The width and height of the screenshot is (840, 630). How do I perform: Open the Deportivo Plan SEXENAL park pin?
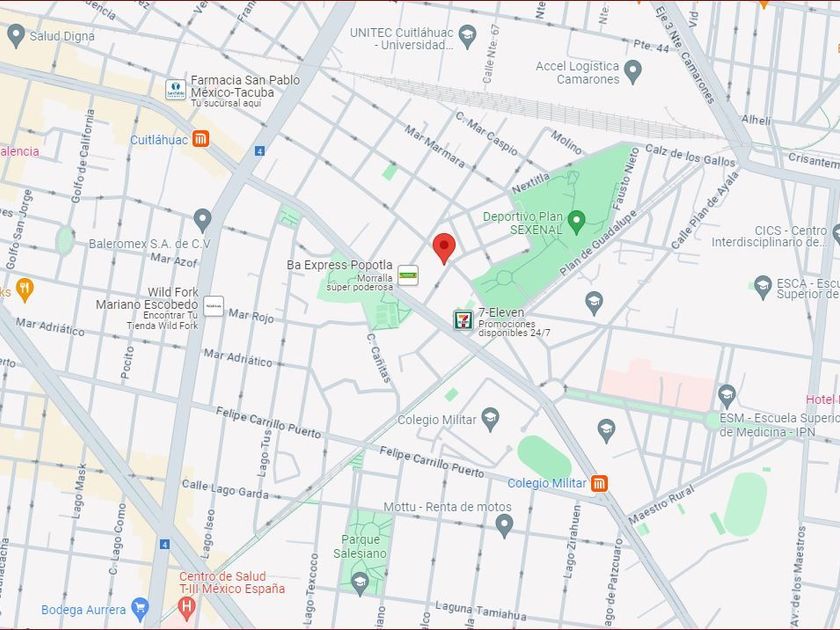(x=576, y=222)
